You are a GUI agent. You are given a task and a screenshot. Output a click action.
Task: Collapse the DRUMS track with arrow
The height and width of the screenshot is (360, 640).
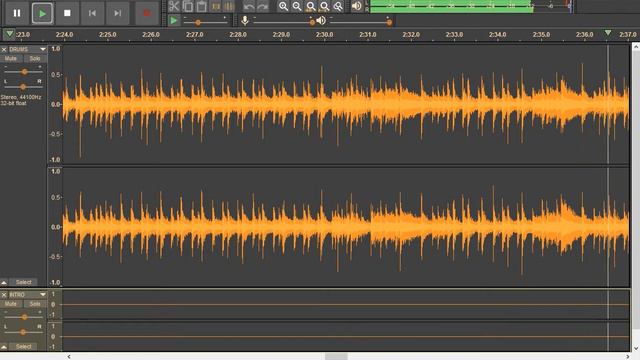tap(4, 282)
